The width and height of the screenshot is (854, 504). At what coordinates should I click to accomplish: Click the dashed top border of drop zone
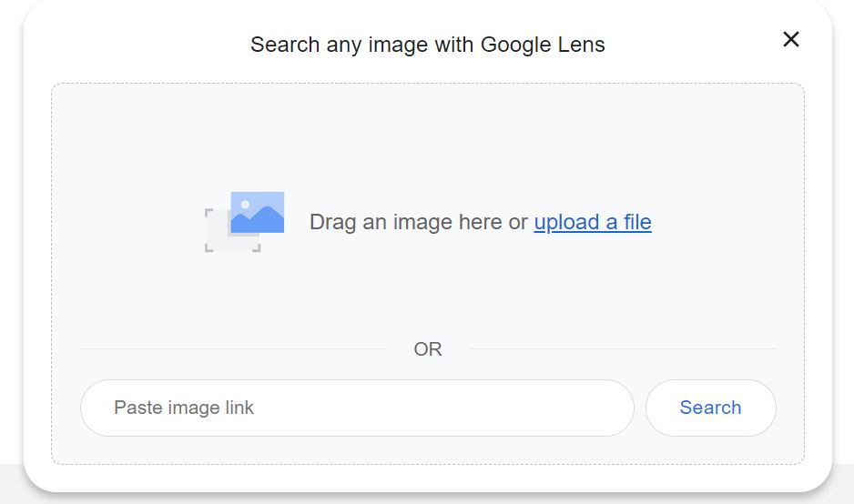pos(428,84)
